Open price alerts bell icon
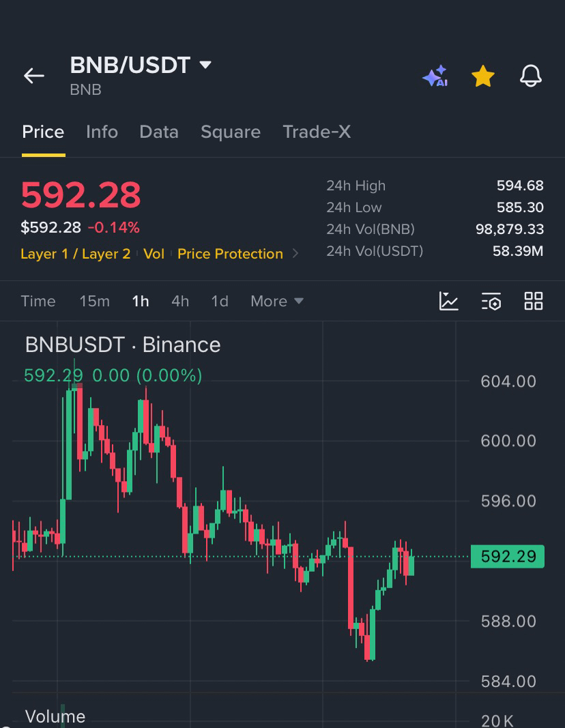 pos(531,76)
